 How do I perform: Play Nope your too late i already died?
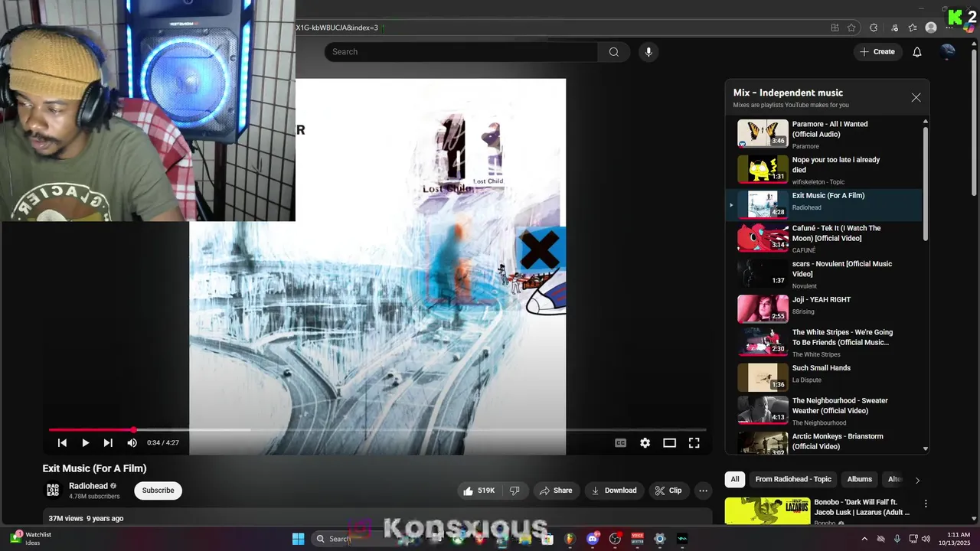[823, 170]
